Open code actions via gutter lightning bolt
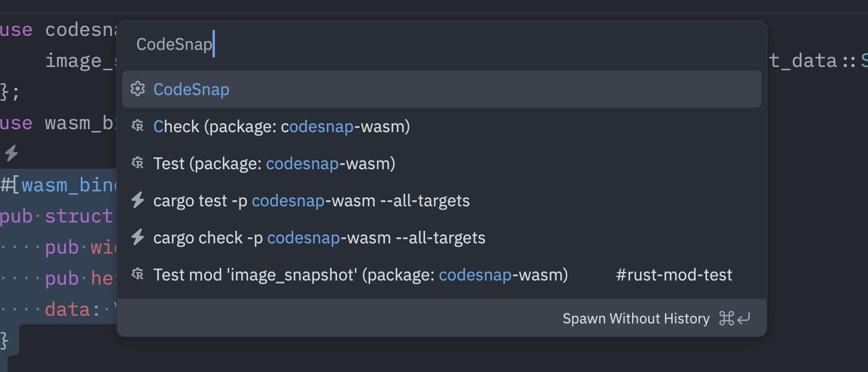This screenshot has height=372, width=868. (11, 154)
